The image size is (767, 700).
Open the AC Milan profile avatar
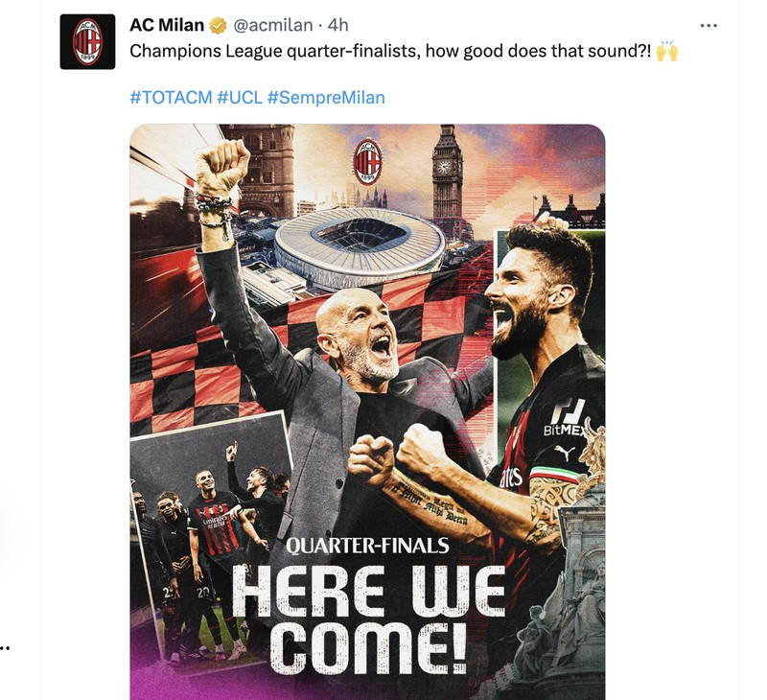tap(87, 41)
